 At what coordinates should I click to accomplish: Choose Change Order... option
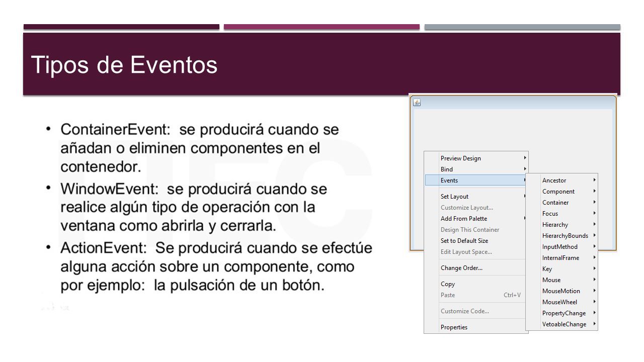[476, 267]
